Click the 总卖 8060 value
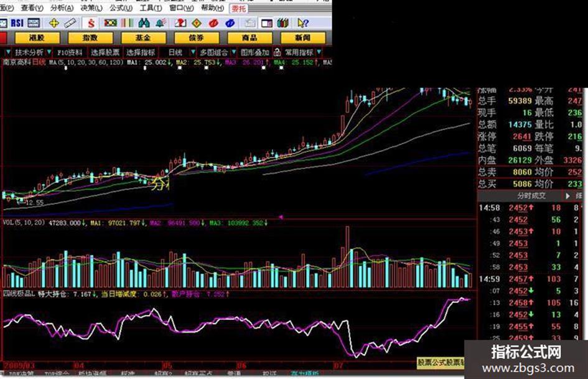 click(523, 172)
